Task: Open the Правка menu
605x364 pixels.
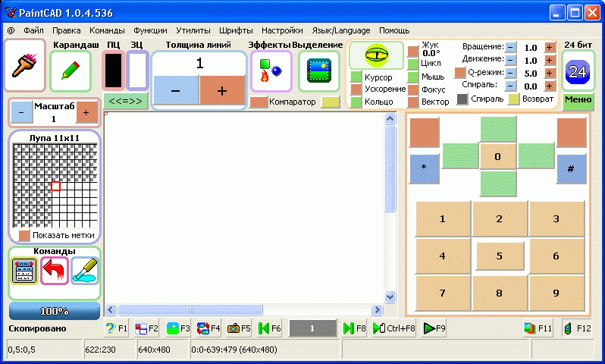Action: [67, 30]
